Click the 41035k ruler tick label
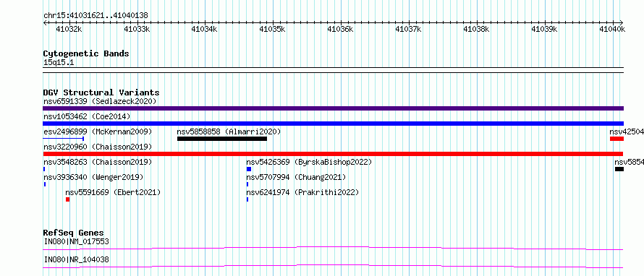Screen dimensions: 644x276 pyautogui.click(x=273, y=29)
